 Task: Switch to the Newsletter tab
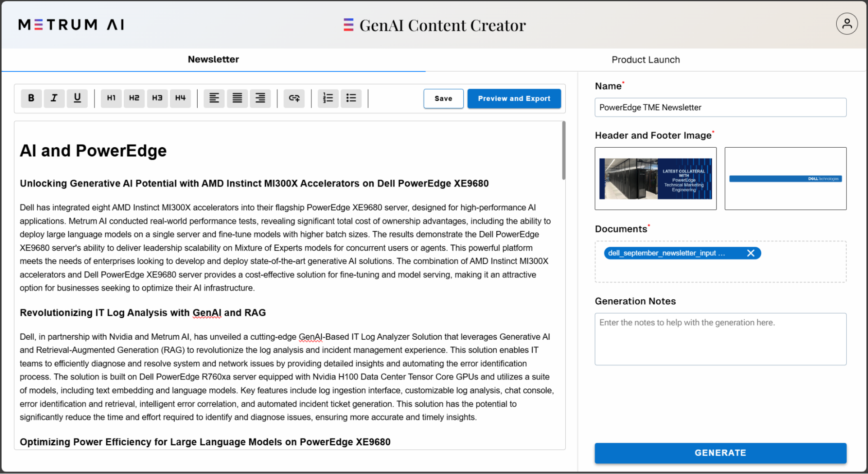coord(213,60)
